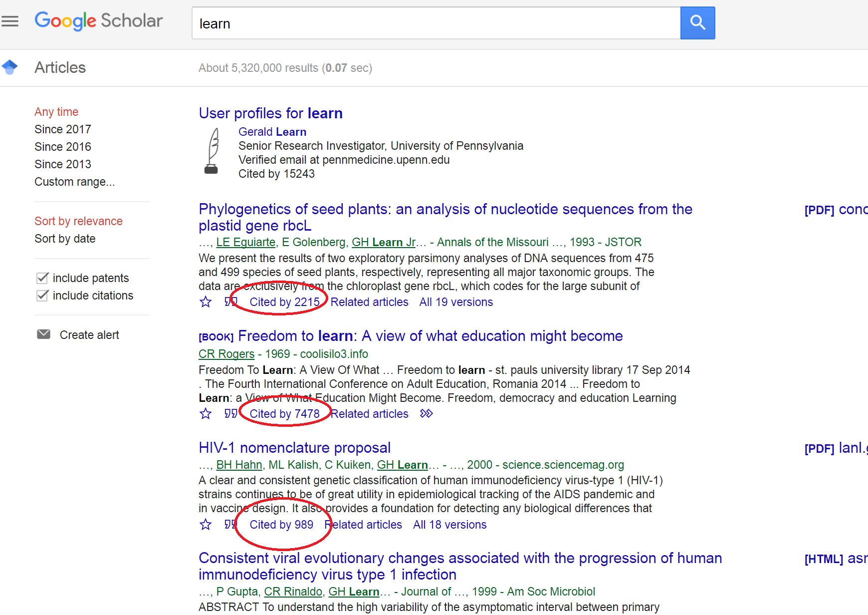
Task: Open the HTML link beside Consistent viral result
Action: [x=836, y=559]
